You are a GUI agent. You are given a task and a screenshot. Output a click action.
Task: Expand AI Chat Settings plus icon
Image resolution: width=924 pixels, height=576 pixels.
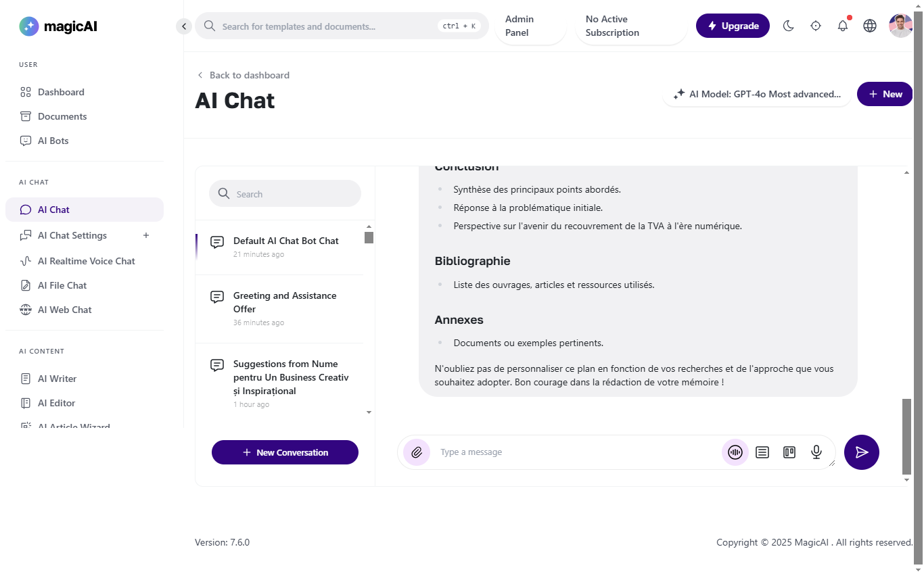coord(146,235)
